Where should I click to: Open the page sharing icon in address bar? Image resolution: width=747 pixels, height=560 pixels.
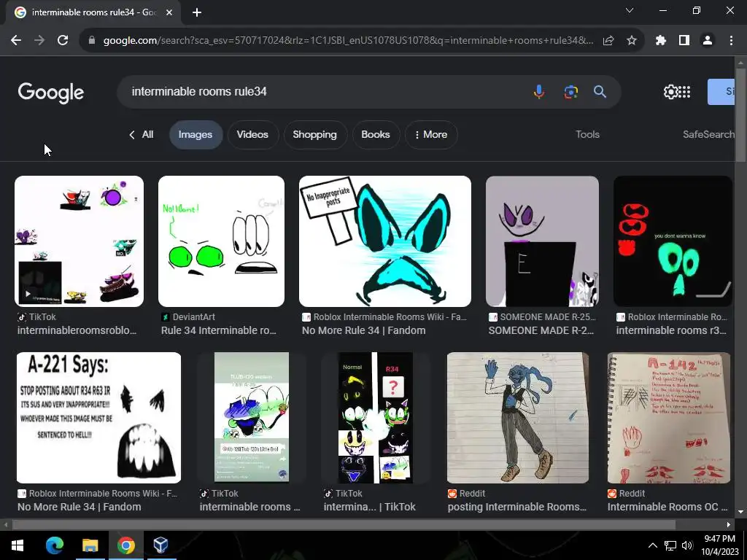pos(608,41)
